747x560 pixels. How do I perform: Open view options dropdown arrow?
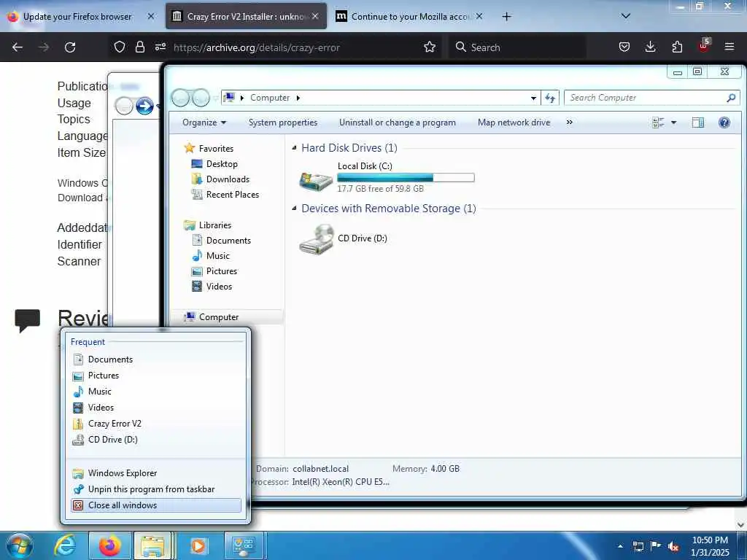673,122
